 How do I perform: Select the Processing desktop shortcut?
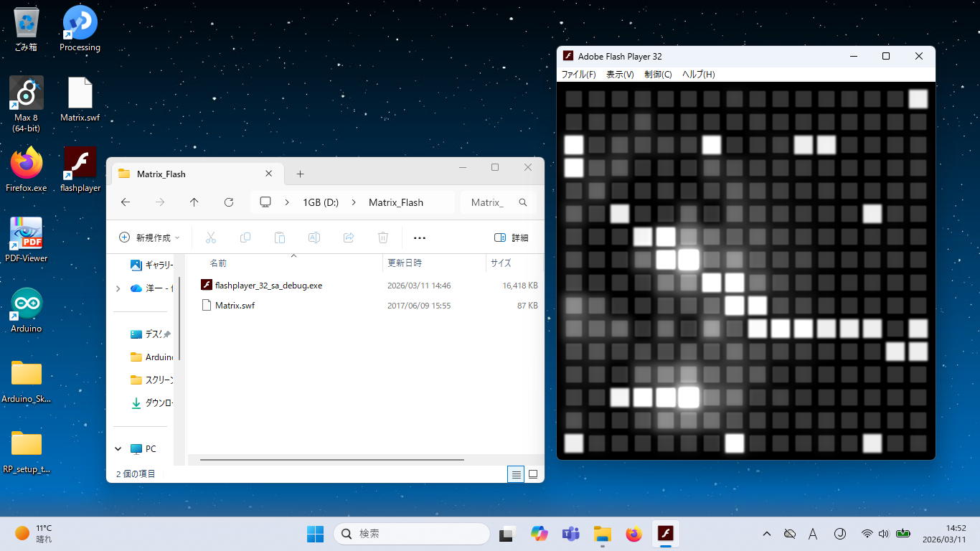tap(80, 29)
